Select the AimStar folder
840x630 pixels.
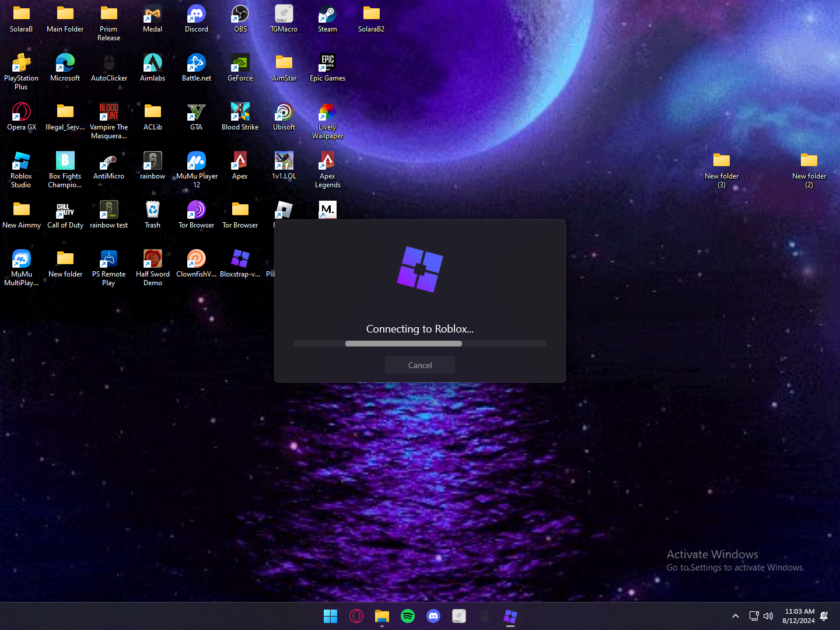coord(284,68)
